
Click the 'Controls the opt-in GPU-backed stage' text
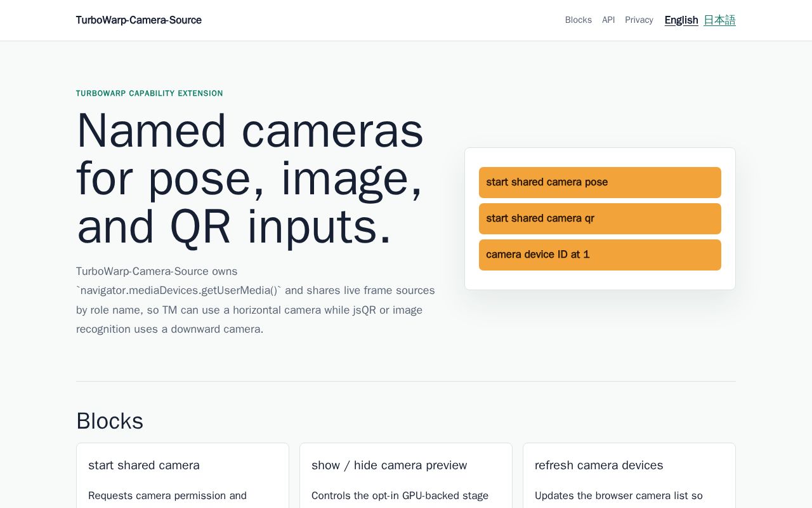click(x=400, y=496)
